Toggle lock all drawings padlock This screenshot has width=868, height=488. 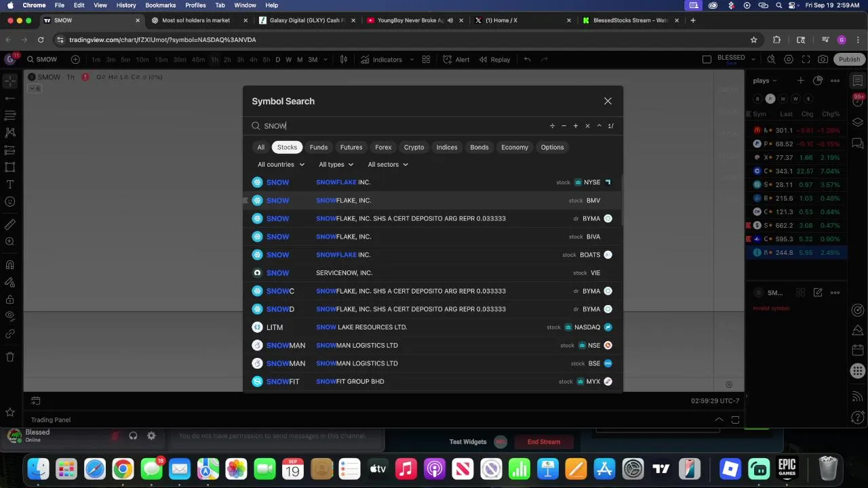[10, 299]
